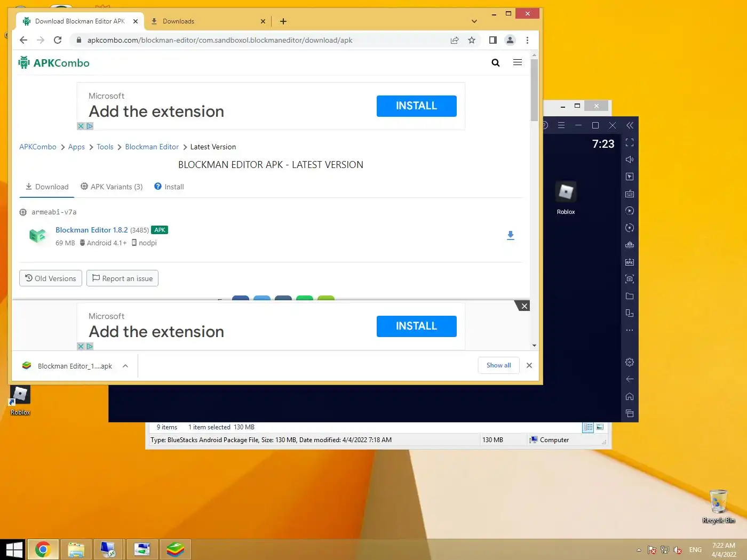747x560 pixels.
Task: Open File Explorer from taskbar
Action: [x=76, y=549]
